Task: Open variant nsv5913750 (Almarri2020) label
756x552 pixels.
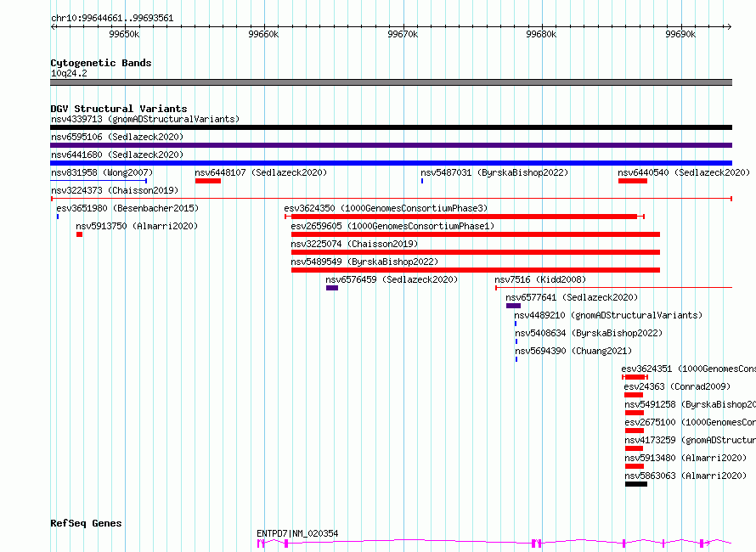Action: 137,226
